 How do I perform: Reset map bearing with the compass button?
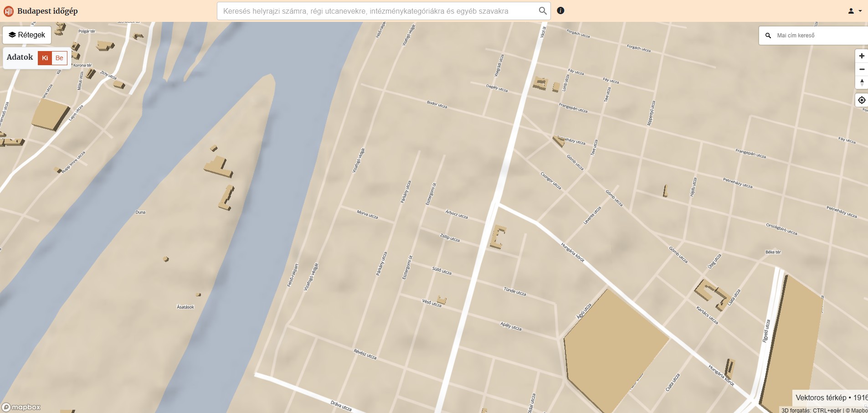861,83
